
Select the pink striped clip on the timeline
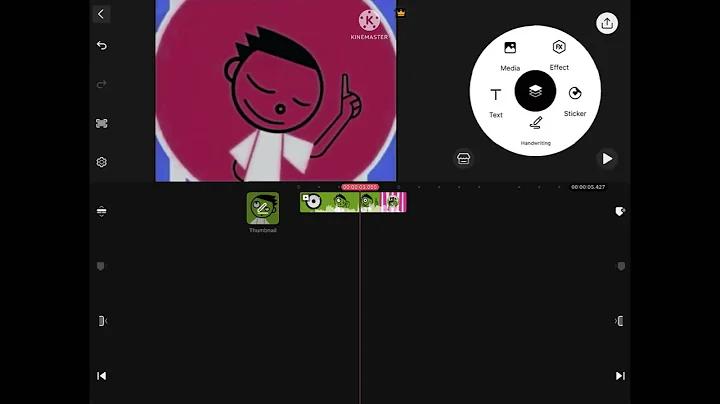click(394, 202)
